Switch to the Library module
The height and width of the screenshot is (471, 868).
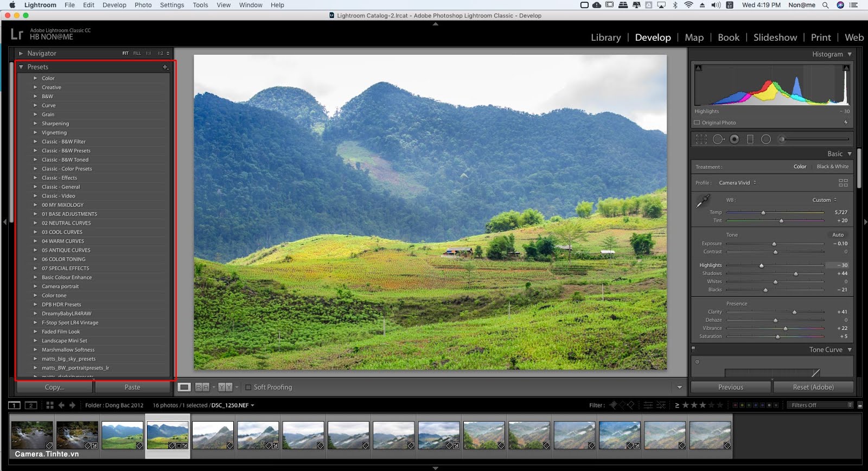(605, 37)
